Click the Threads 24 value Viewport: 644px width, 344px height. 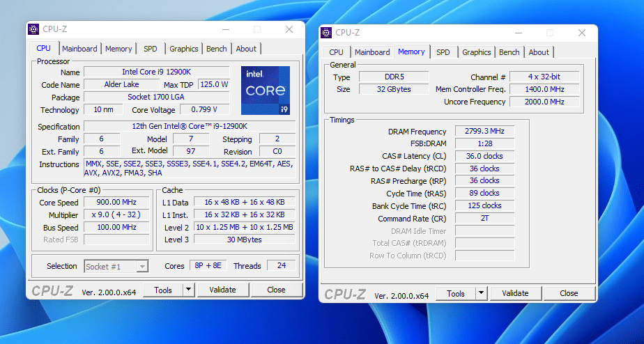click(282, 265)
